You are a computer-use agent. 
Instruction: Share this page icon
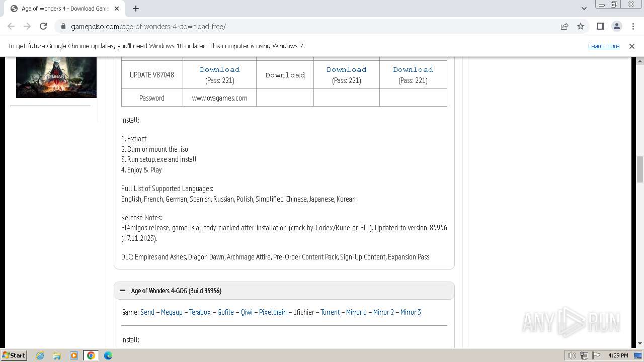click(565, 26)
